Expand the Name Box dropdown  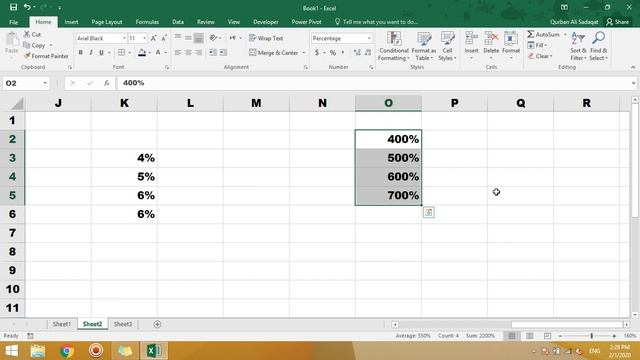coord(45,83)
